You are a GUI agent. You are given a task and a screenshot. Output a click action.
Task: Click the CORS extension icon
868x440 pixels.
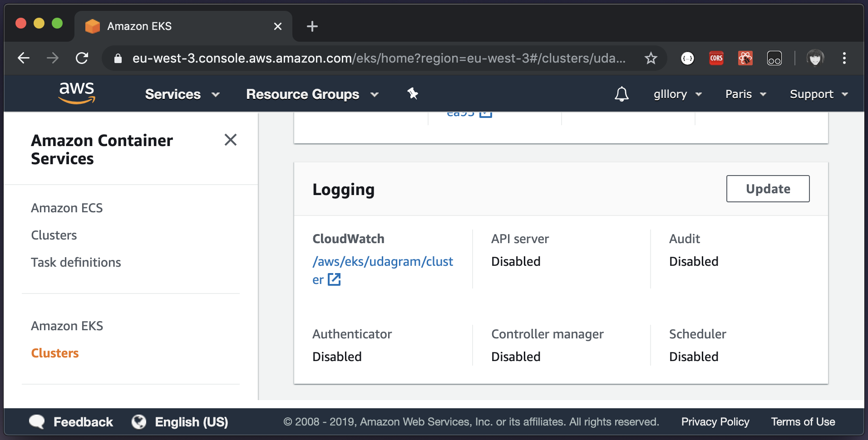[716, 58]
